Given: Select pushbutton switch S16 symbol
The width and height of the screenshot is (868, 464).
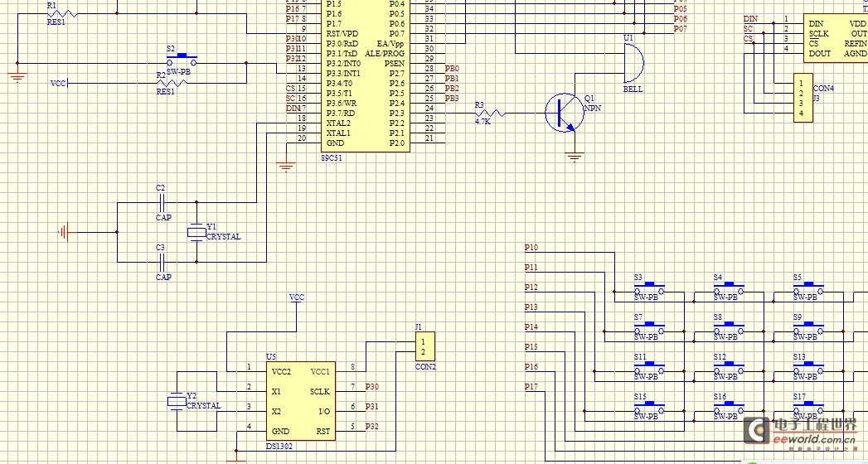Looking at the screenshot, I should [729, 407].
